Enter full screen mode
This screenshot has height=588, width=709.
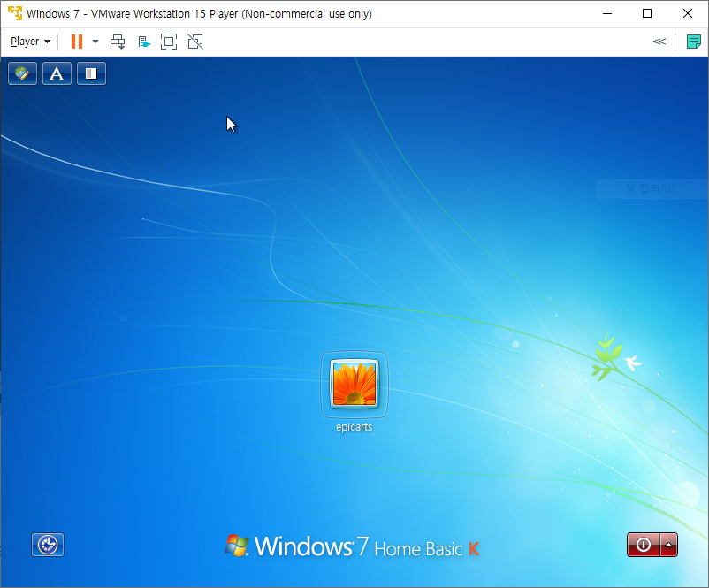[x=169, y=42]
